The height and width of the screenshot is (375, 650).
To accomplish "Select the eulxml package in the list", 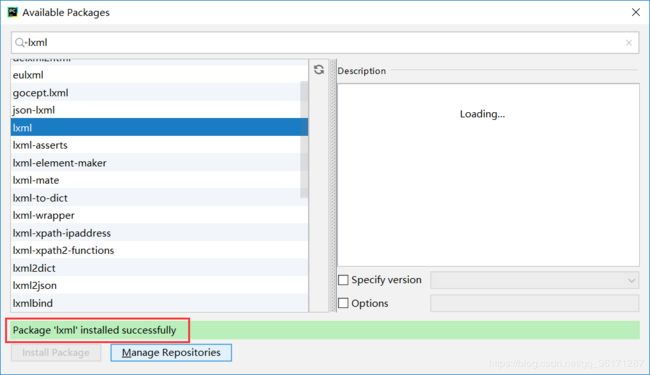I will [160, 75].
